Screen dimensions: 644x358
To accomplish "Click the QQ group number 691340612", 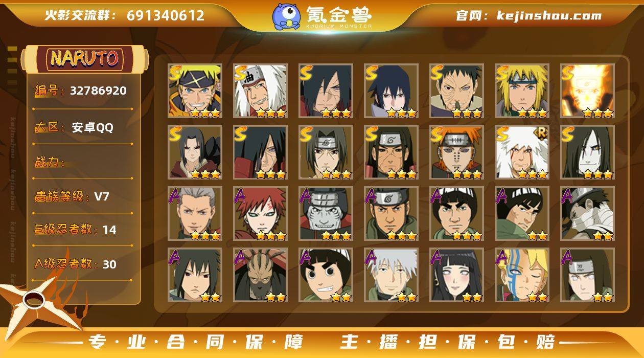I will tap(166, 15).
